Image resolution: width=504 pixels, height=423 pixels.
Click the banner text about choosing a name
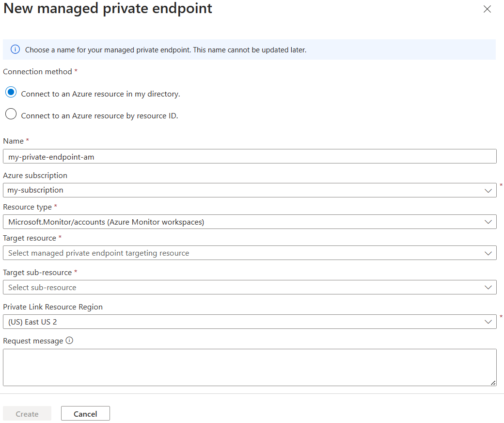[x=165, y=50]
